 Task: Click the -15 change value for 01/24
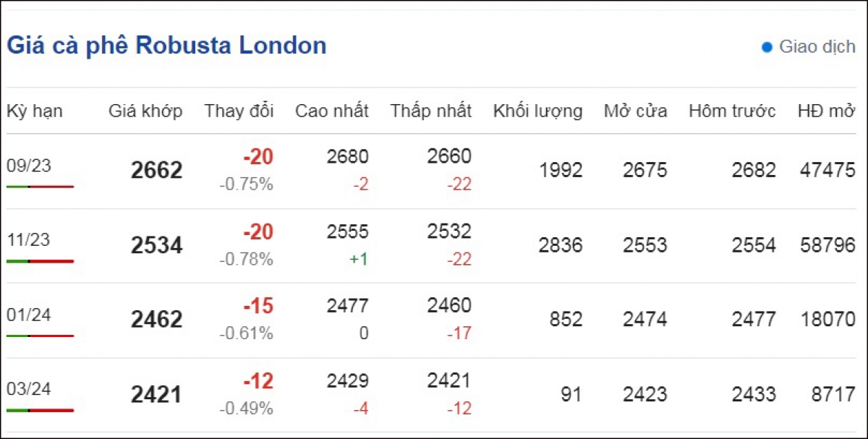(258, 306)
